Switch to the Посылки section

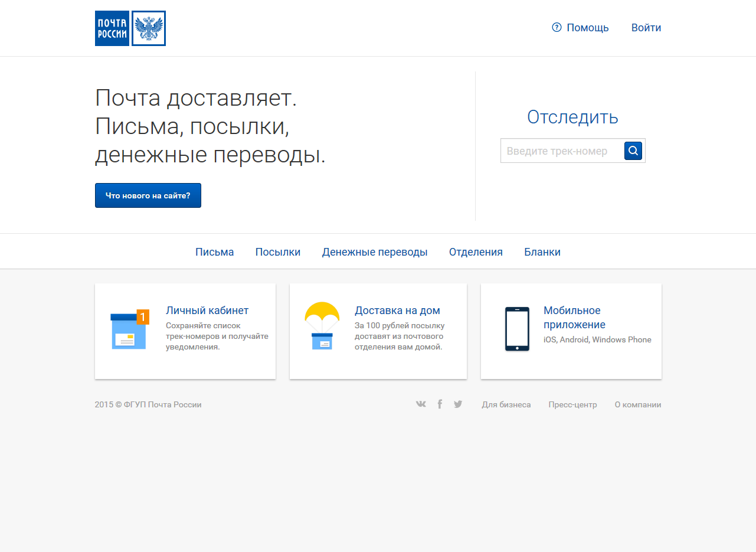pyautogui.click(x=278, y=251)
